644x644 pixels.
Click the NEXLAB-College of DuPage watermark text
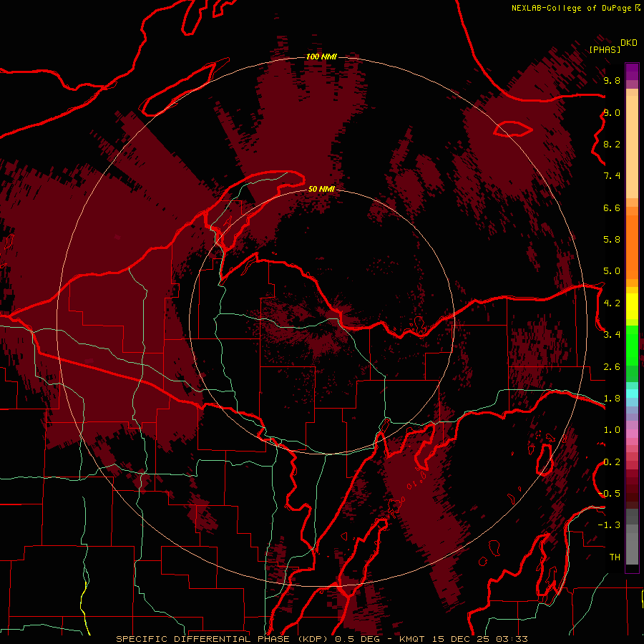pos(575,8)
